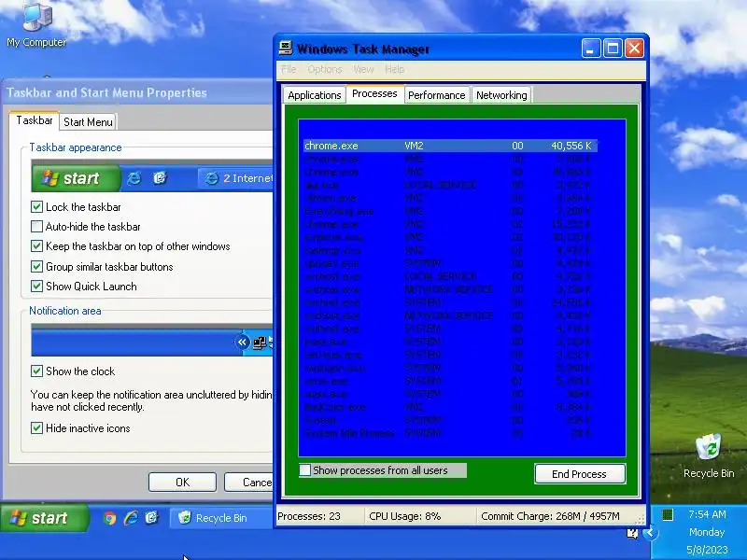Launch Chrome from the Quick Launch bar
Screen dimensions: 747x560
(x=110, y=518)
